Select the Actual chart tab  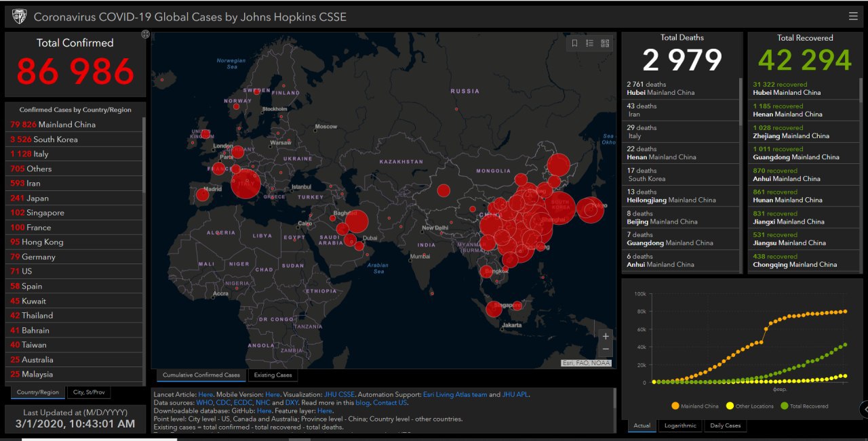pos(642,425)
